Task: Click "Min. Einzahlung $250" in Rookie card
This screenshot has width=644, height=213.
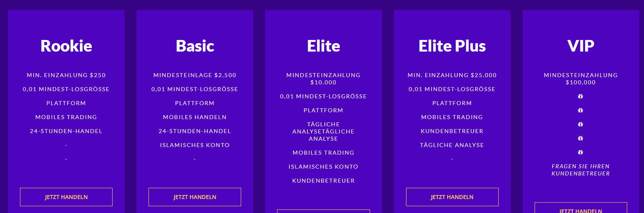Action: [66, 75]
